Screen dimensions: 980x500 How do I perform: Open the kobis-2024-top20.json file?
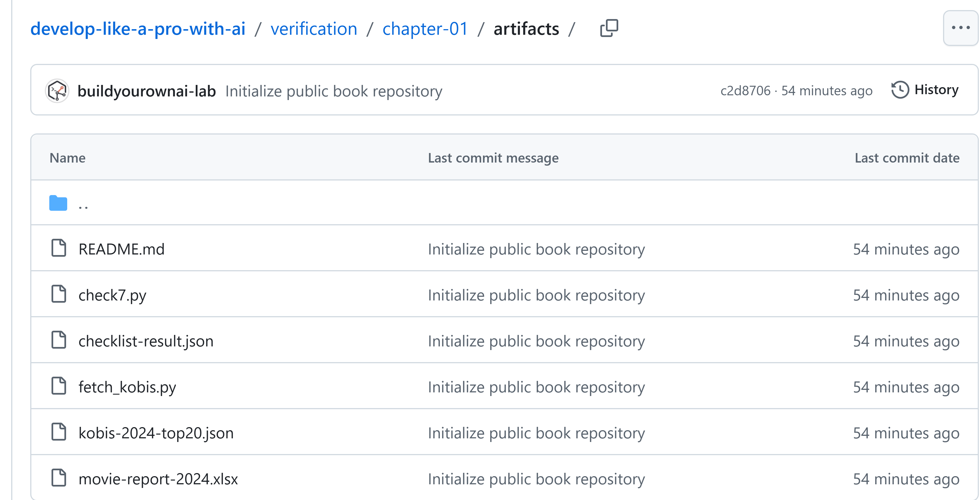(x=156, y=433)
